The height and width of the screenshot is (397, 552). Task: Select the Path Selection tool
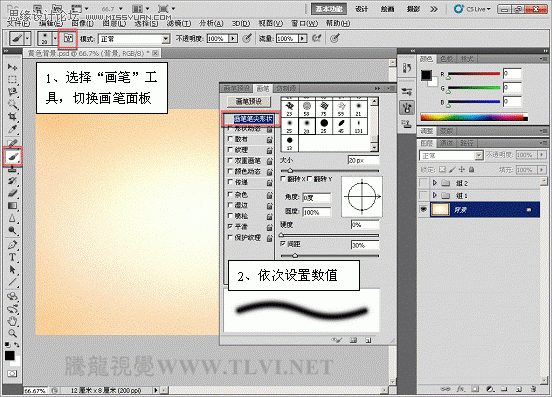(x=12, y=270)
